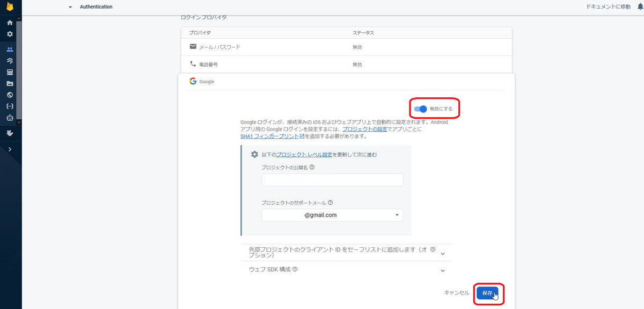Select the 電話番号 provider row

pyautogui.click(x=346, y=64)
